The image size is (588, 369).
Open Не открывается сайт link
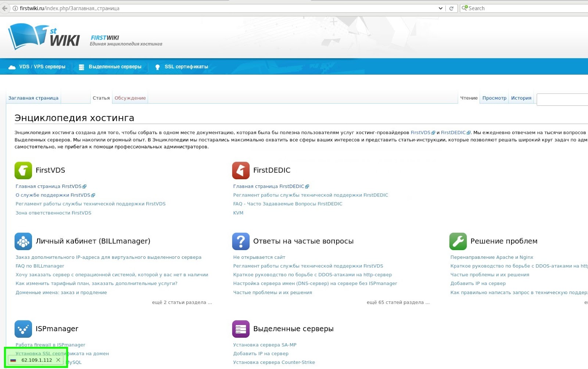point(259,257)
